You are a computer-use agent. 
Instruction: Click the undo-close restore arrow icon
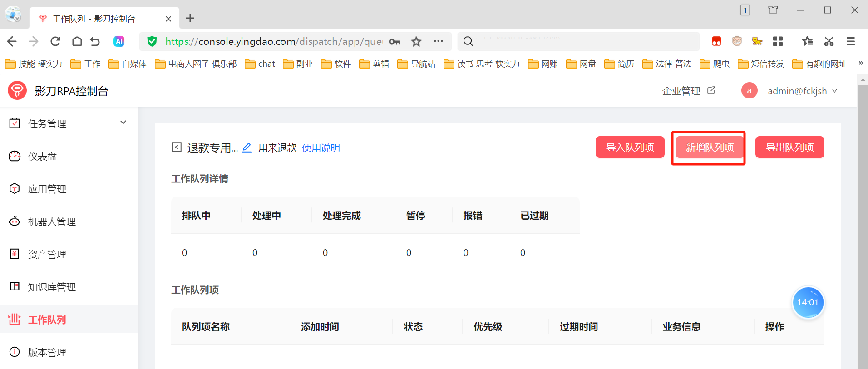pyautogui.click(x=95, y=42)
